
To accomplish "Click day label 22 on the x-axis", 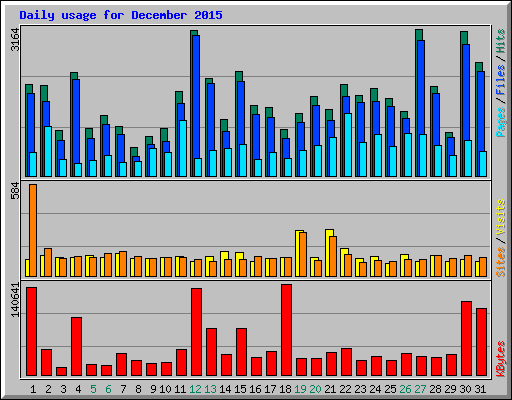I will (x=345, y=389).
